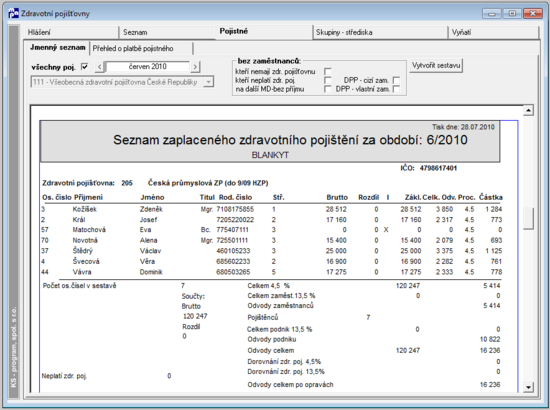The width and height of the screenshot is (550, 410).
Task: Click the Rod. číslo column header
Action: 235,197
